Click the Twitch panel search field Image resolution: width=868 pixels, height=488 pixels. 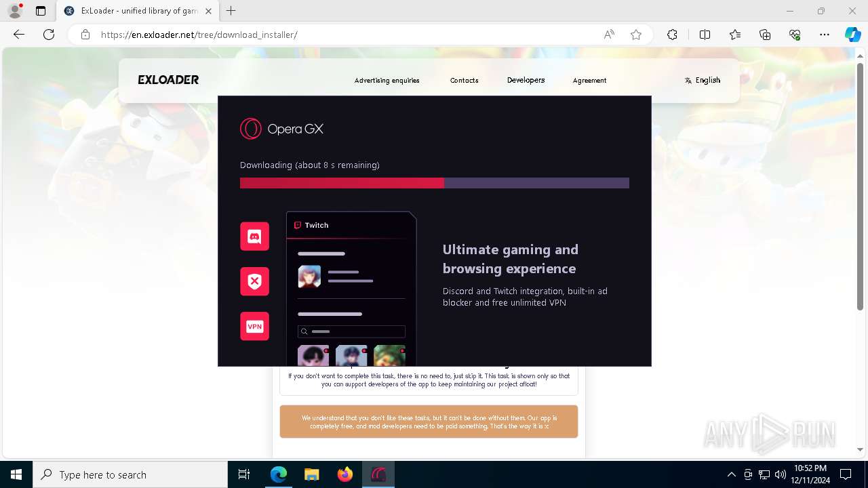[x=351, y=331]
